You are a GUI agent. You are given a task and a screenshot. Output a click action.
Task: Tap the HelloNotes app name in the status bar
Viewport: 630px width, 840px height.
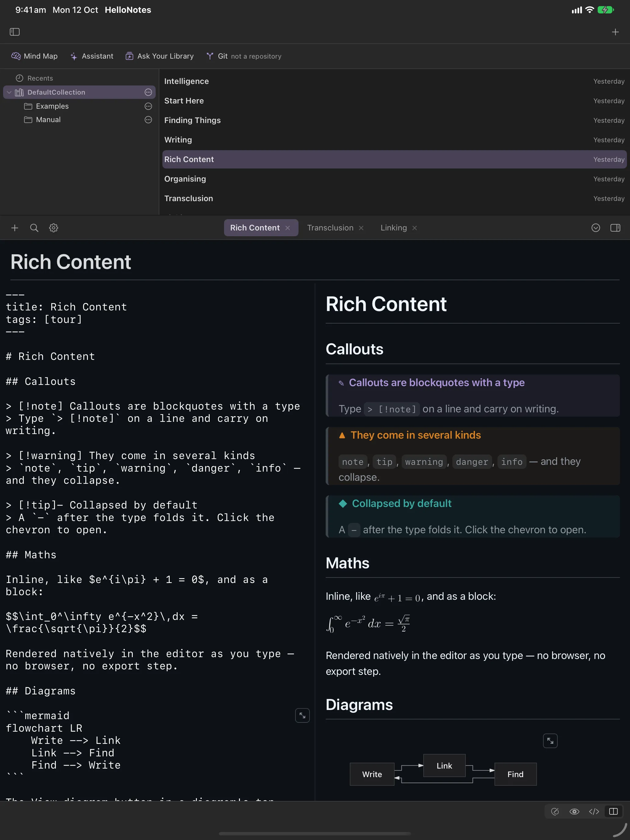click(x=128, y=10)
